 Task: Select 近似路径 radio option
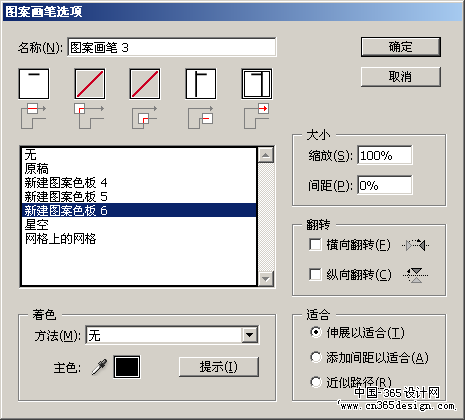[x=315, y=382]
